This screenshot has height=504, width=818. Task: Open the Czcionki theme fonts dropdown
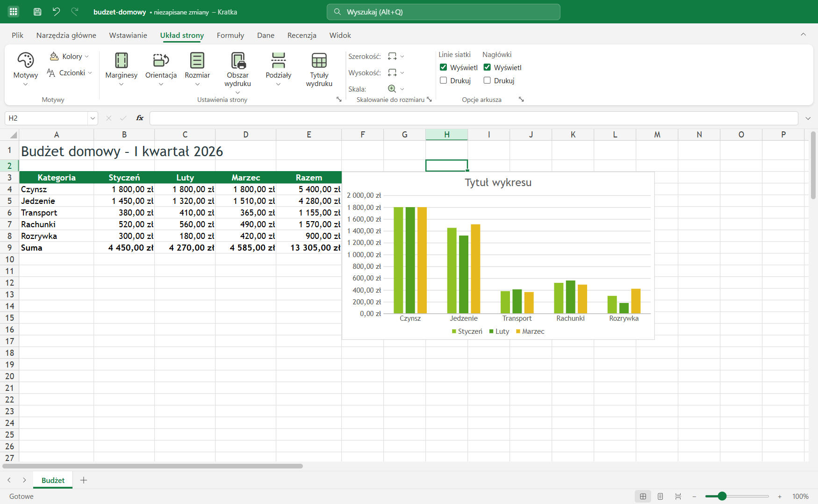pos(69,72)
